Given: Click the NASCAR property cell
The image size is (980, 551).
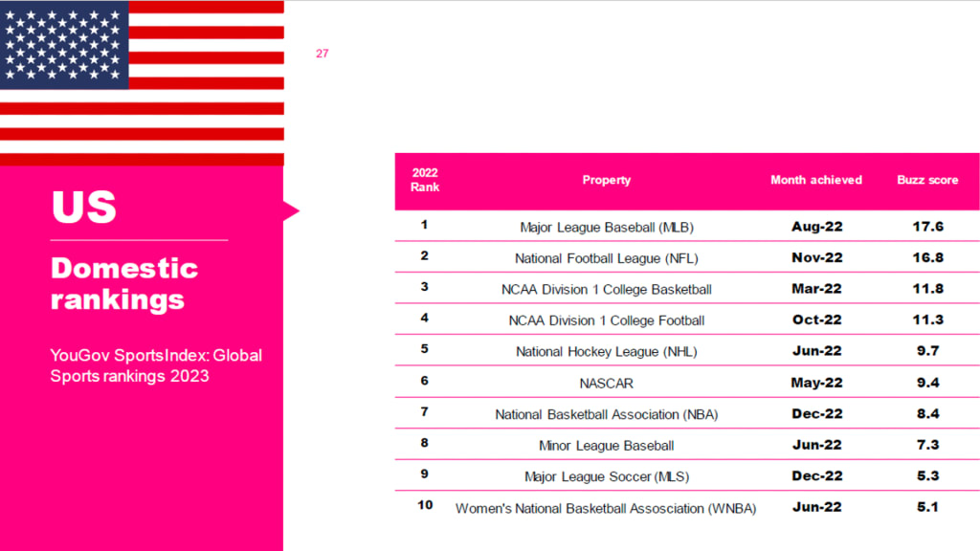Looking at the screenshot, I should coord(607,383).
